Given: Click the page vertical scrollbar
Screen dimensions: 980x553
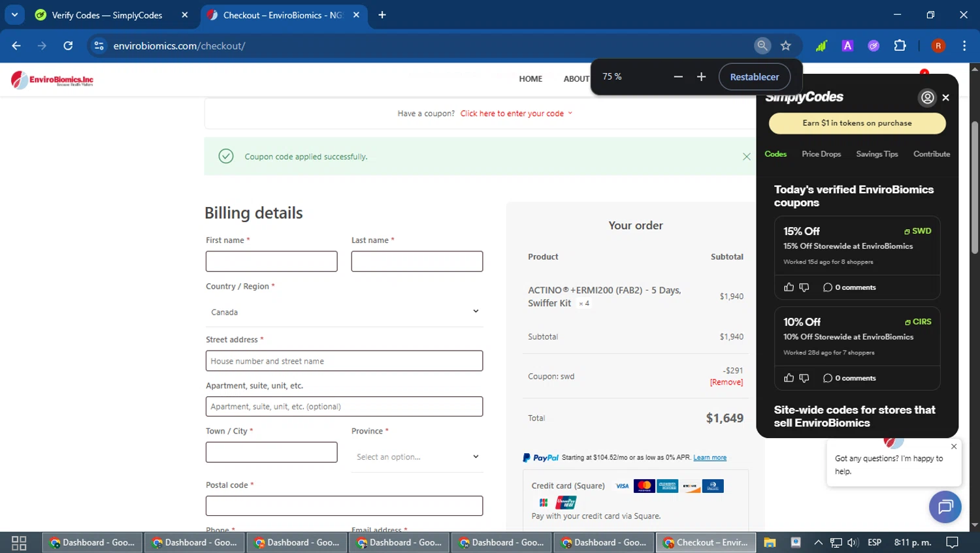Looking at the screenshot, I should coord(974,187).
